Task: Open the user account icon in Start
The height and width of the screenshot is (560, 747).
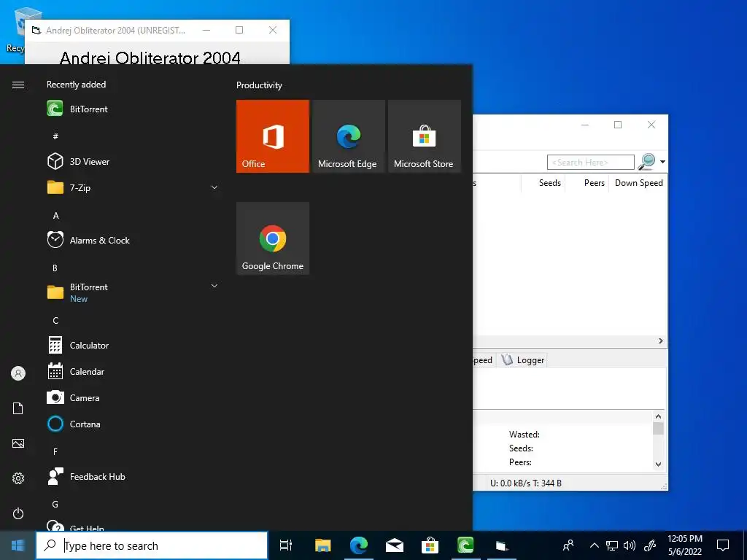Action: tap(18, 373)
